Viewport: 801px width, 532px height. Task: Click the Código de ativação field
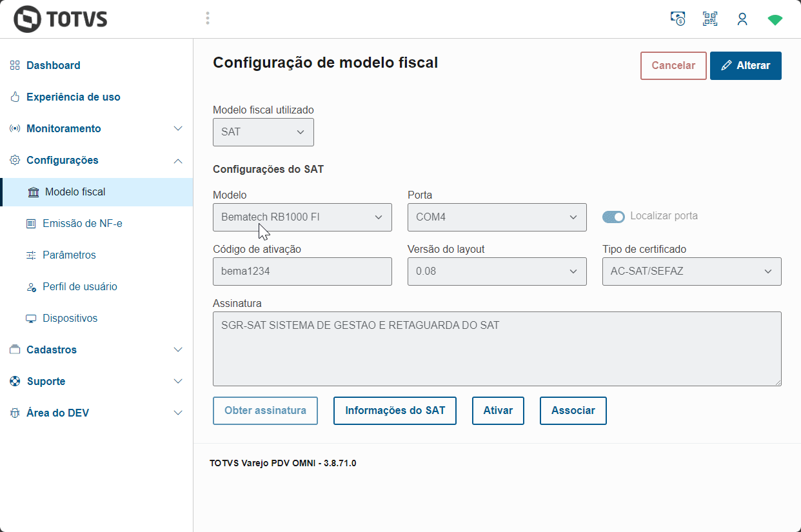tap(302, 271)
